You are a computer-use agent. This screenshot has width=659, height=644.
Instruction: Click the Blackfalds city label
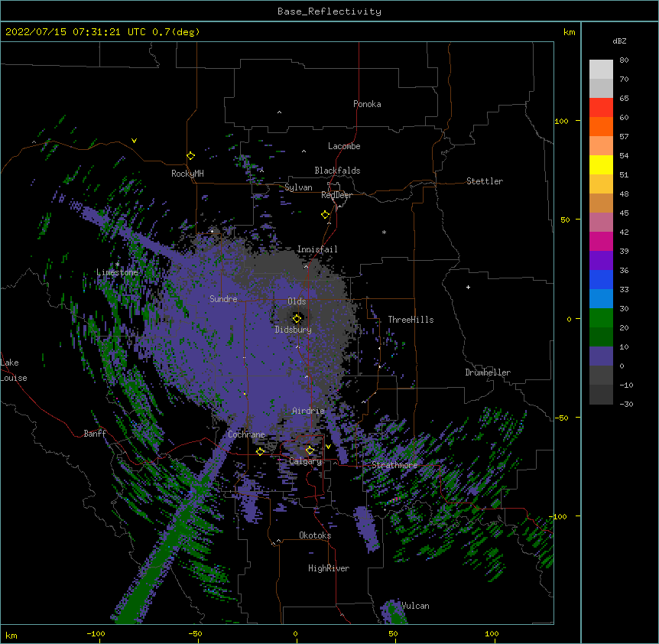[337, 171]
